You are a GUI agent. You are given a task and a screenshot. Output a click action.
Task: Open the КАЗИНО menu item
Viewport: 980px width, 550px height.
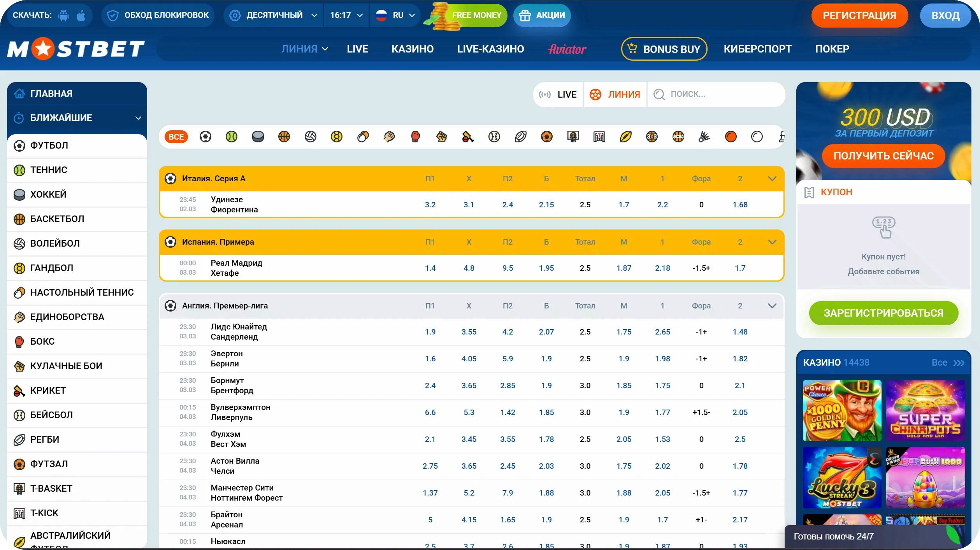click(x=412, y=49)
